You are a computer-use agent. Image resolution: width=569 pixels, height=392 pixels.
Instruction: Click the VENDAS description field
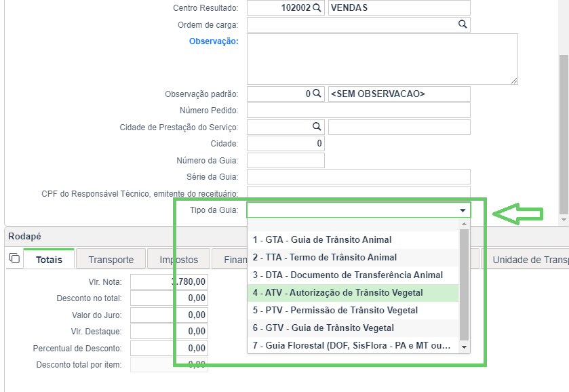coord(399,7)
